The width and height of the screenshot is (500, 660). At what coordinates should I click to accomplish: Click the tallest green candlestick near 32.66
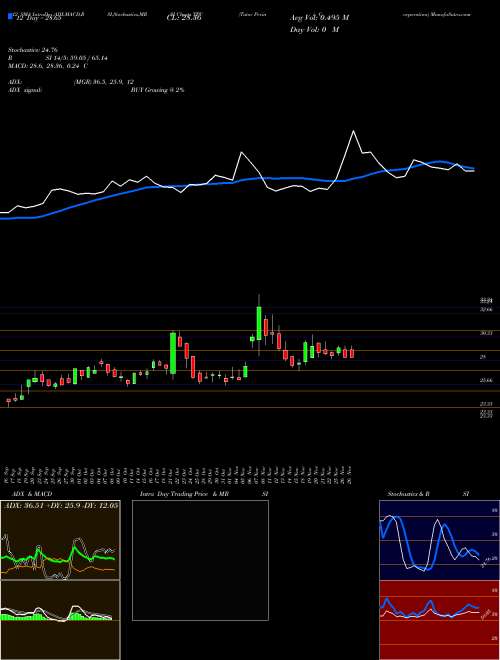pos(259,323)
